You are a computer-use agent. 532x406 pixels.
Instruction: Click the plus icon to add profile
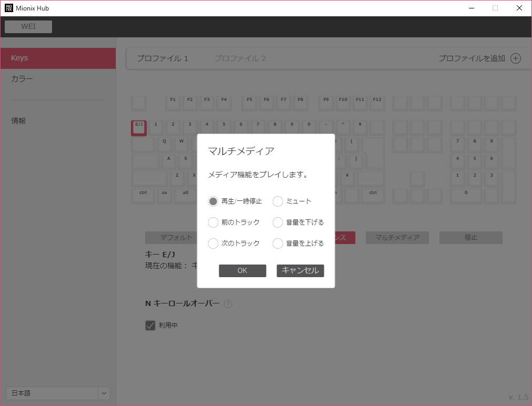(x=516, y=58)
